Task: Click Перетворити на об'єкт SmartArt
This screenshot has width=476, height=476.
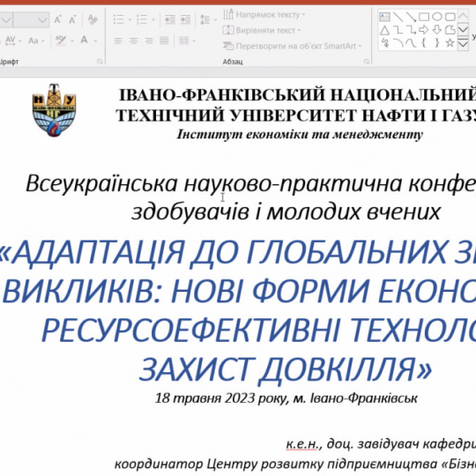Action: click(x=293, y=46)
